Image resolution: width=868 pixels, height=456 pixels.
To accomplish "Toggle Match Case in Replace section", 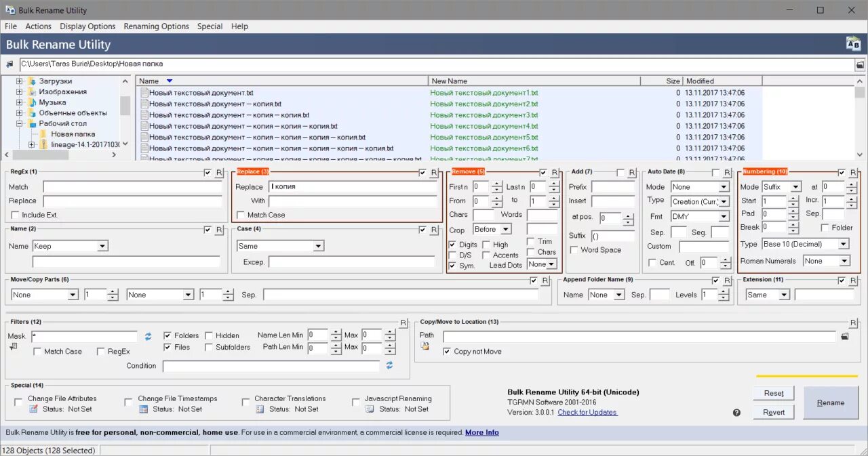I will [241, 215].
